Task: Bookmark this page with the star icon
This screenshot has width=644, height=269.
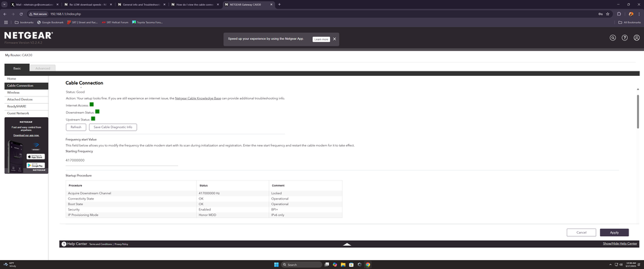Action: click(x=608, y=14)
